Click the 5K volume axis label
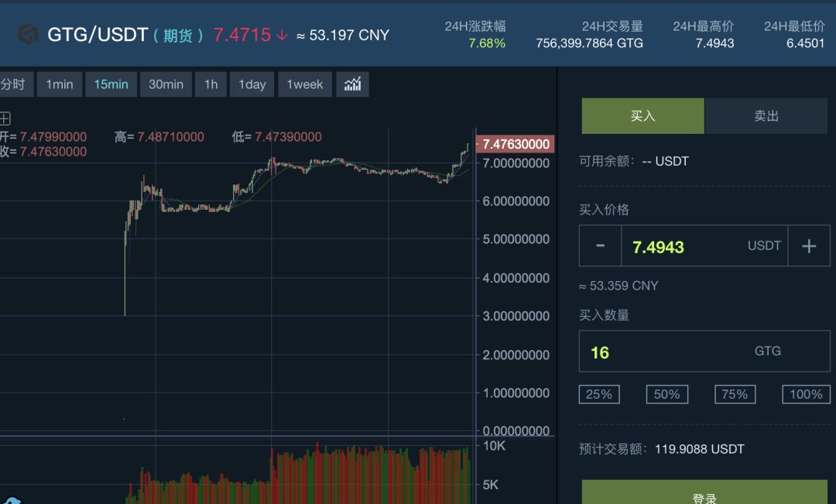Viewport: 836px width, 504px height. [490, 485]
